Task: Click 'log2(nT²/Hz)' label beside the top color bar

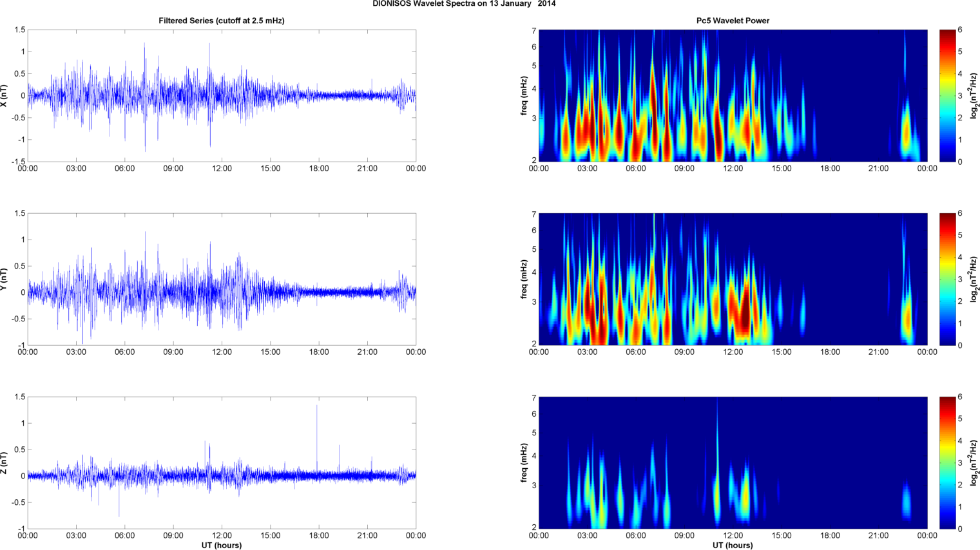Action: click(975, 95)
